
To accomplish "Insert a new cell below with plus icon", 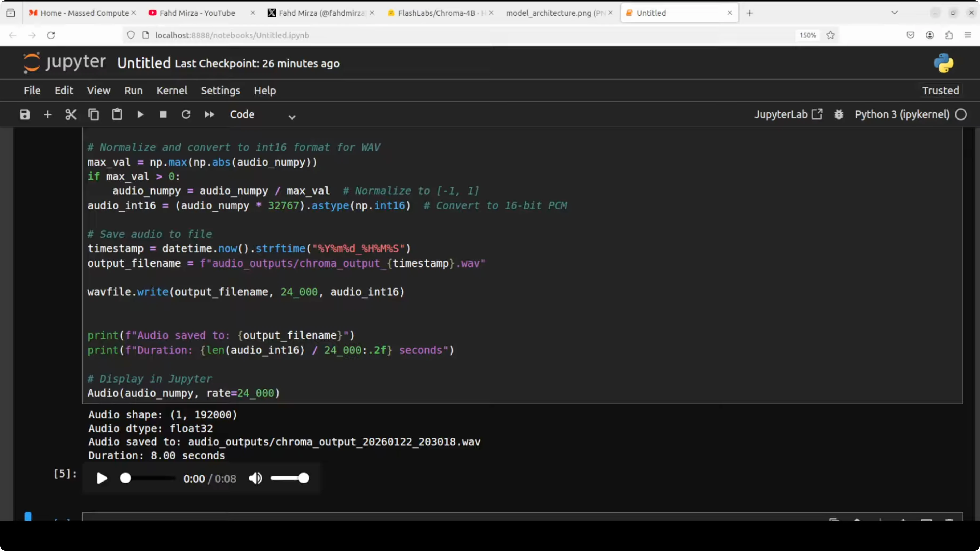I will (48, 114).
